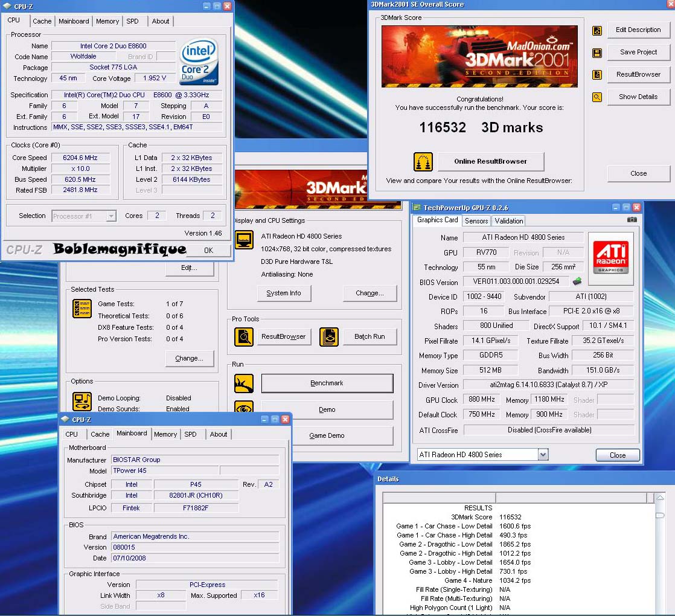Click ResultBrowser button in score window

[638, 74]
